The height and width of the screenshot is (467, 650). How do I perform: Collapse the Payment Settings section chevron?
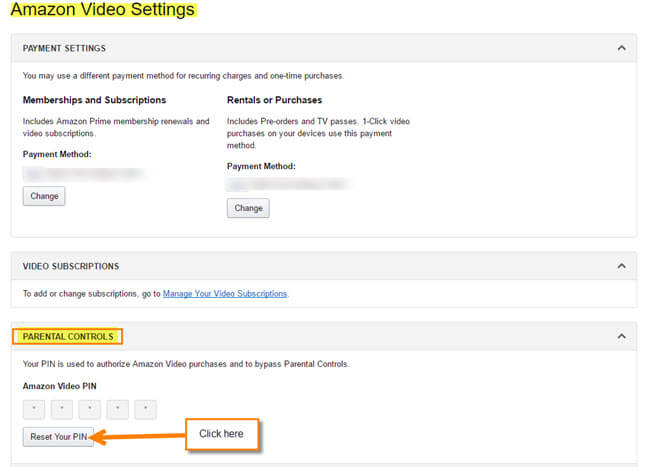621,48
